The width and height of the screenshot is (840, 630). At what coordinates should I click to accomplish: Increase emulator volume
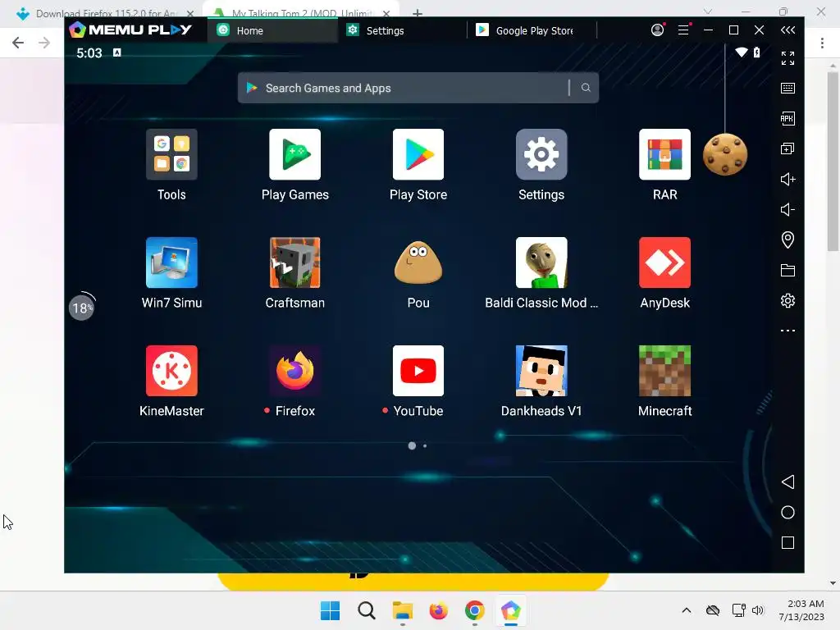coord(787,179)
